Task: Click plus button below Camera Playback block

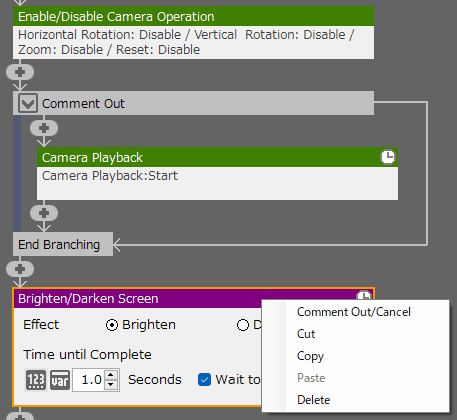Action: pyautogui.click(x=44, y=213)
